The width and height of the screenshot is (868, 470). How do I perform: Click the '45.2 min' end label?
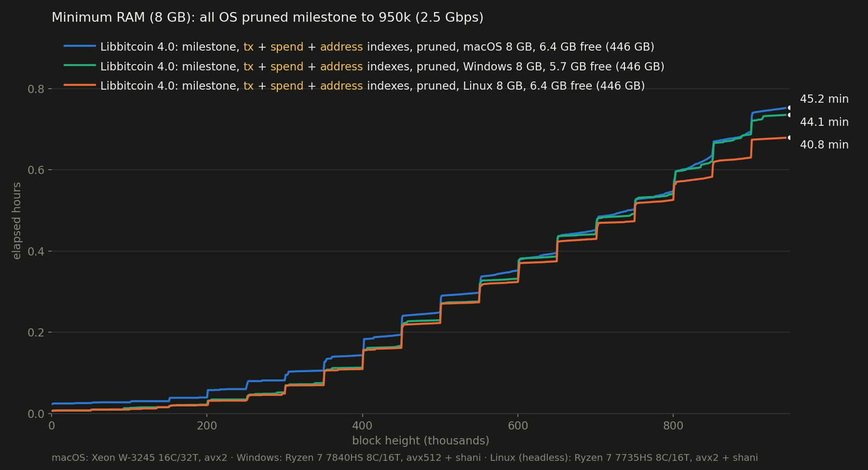tap(824, 99)
